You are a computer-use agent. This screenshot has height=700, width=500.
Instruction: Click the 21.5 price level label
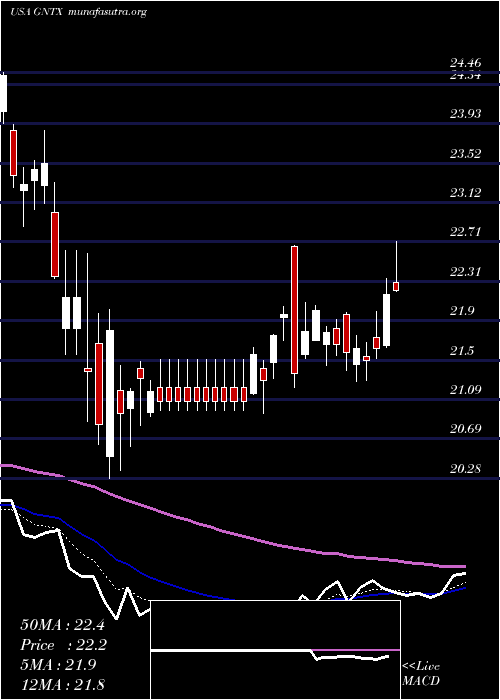pos(462,351)
